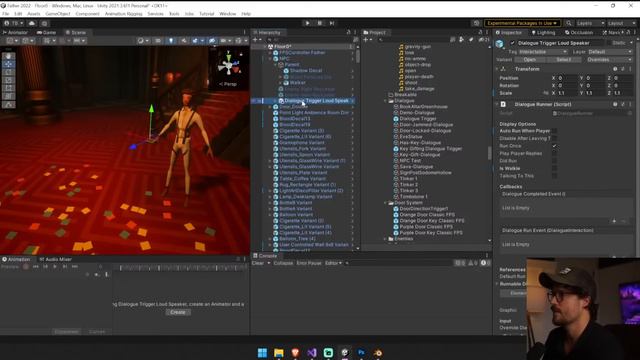Open Unity Cloud from the cloud icon

coord(31,23)
